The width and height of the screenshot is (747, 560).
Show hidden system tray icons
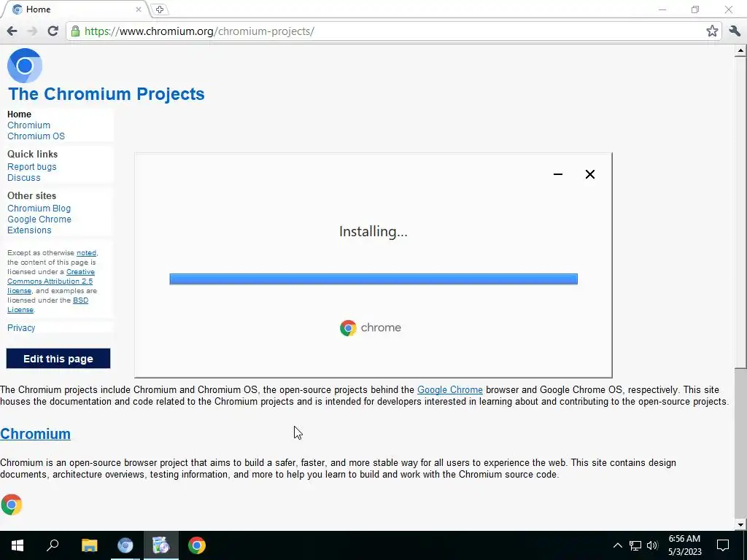[x=617, y=545]
